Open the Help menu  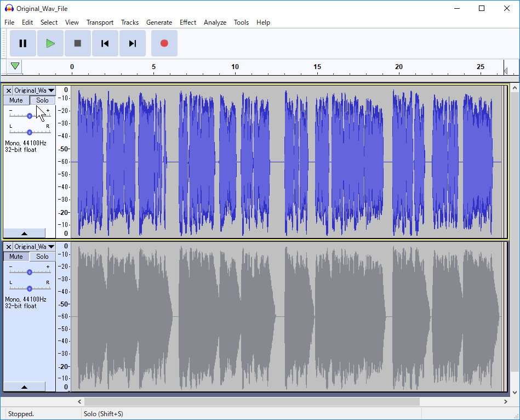pyautogui.click(x=264, y=22)
